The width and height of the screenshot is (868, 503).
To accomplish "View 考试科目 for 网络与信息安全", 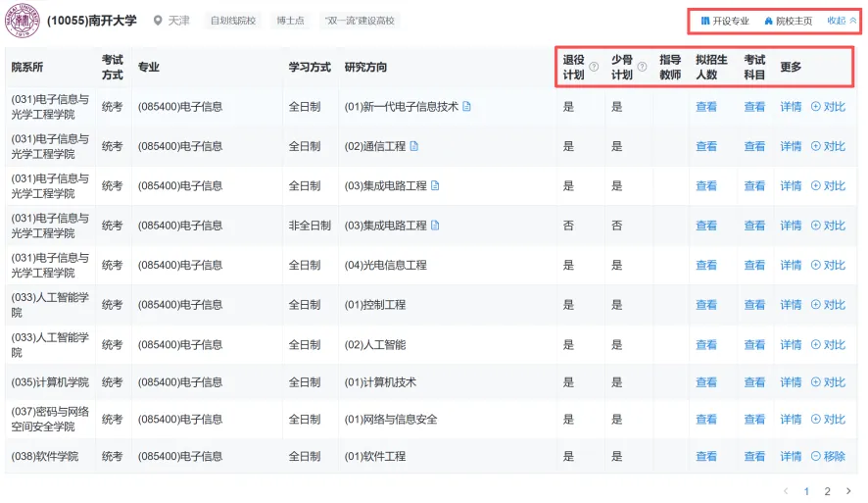I will coord(754,420).
